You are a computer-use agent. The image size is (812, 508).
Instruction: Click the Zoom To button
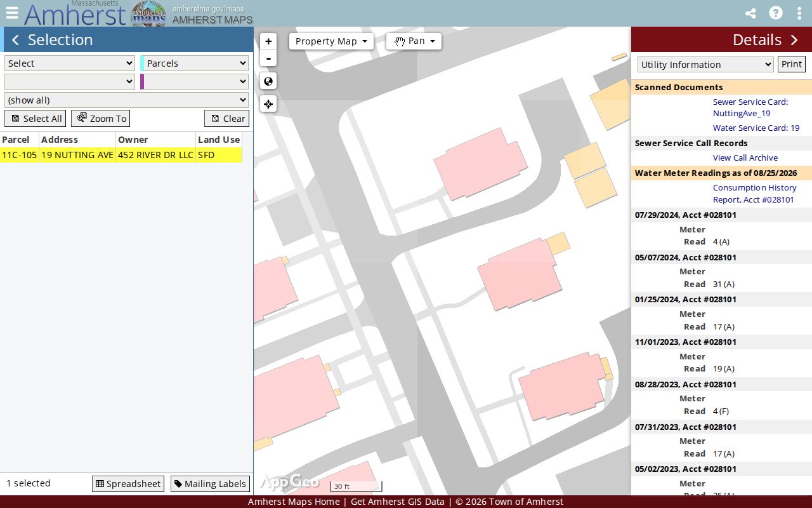coord(101,119)
